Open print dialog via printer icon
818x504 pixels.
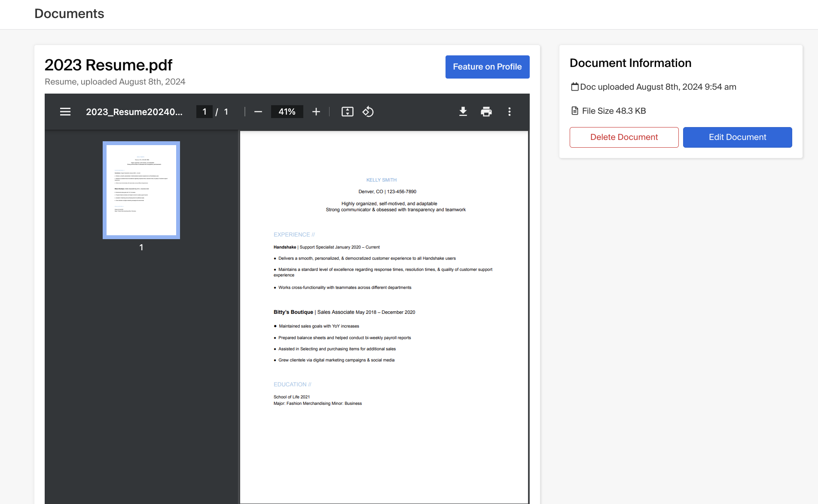coord(486,112)
